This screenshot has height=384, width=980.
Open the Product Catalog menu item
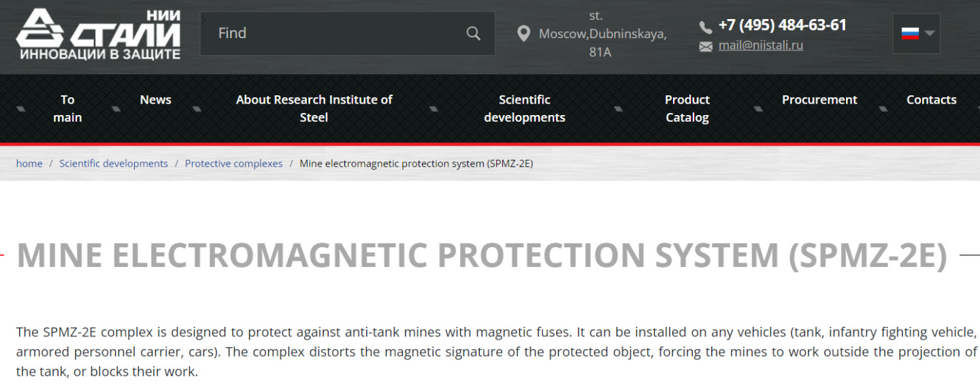click(x=687, y=108)
